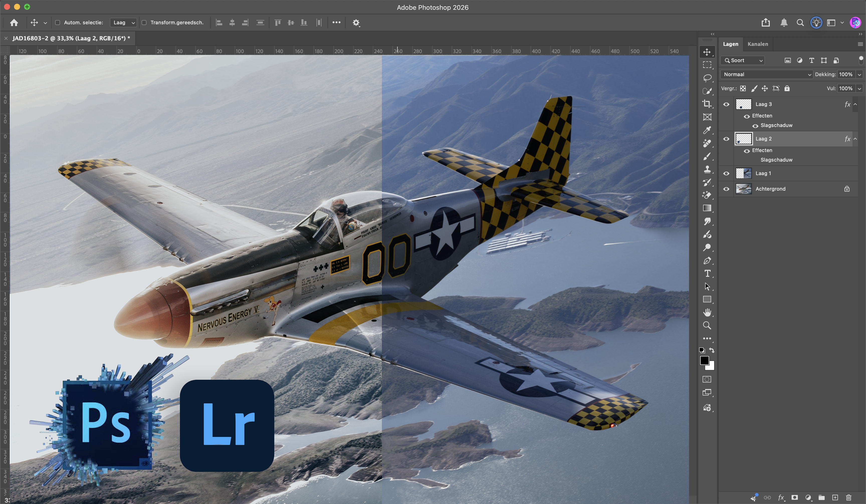This screenshot has height=504, width=866.
Task: Switch to the Kanalen tab
Action: click(758, 44)
